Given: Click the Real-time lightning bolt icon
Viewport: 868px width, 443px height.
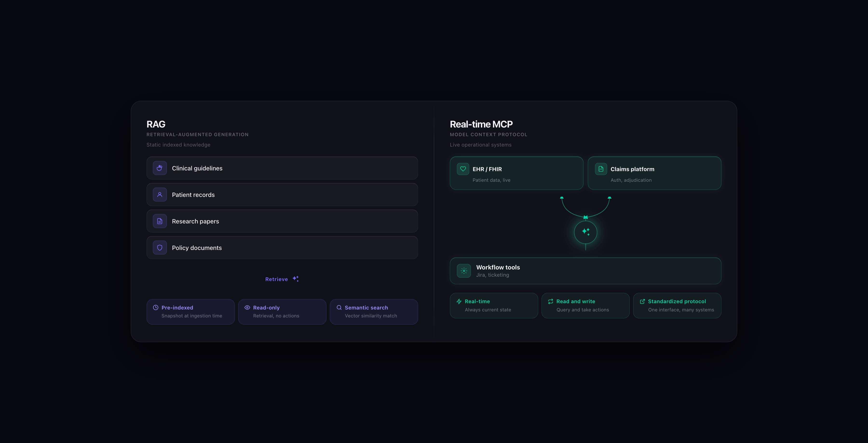Looking at the screenshot, I should click(459, 302).
